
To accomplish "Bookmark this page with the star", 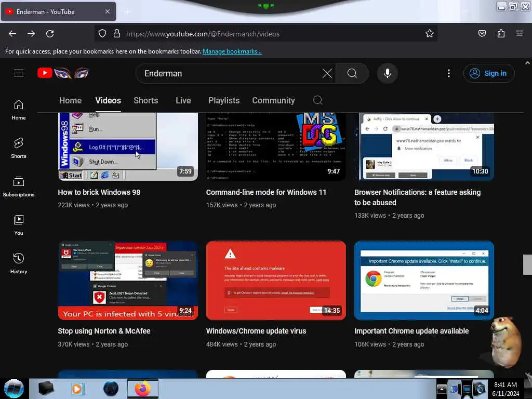I will [430, 33].
